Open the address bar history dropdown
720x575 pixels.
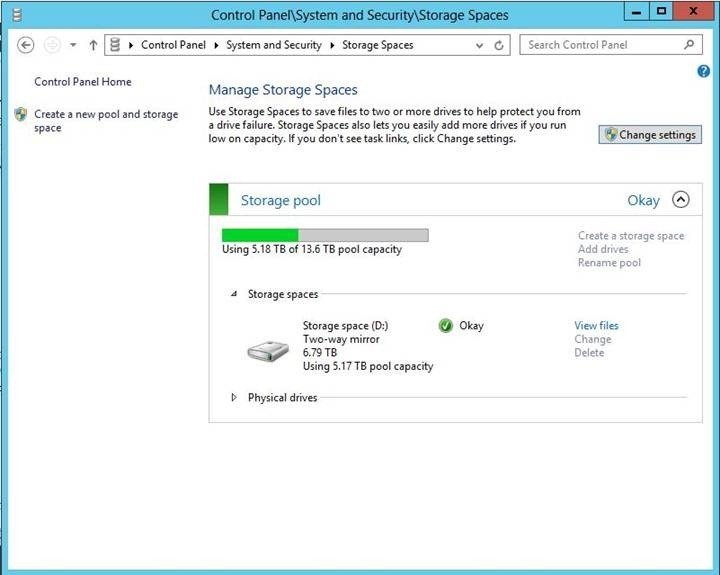click(x=479, y=45)
